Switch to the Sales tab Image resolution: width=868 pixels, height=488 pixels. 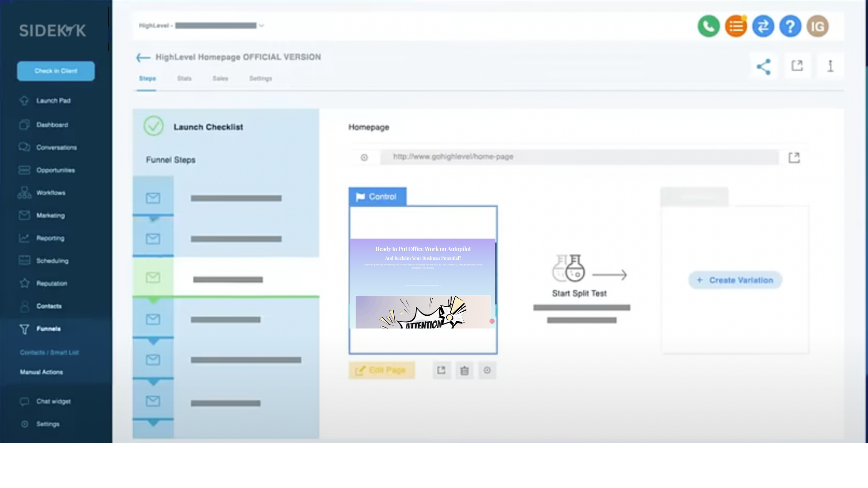click(x=220, y=79)
